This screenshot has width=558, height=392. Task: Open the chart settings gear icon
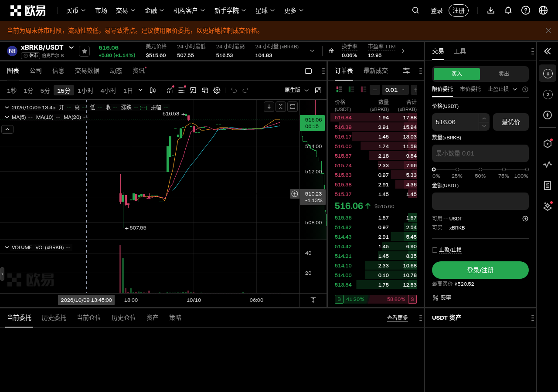pyautogui.click(x=217, y=90)
